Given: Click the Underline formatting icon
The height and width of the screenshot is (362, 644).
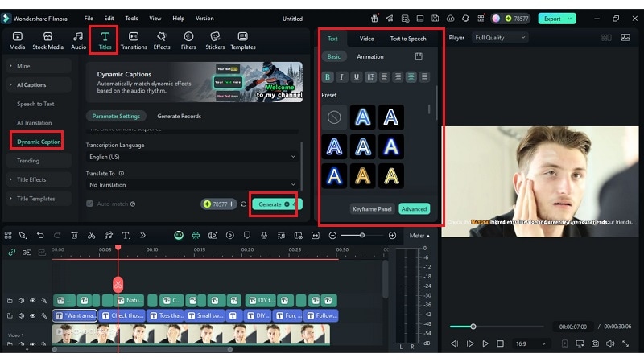Looking at the screenshot, I should [x=356, y=76].
